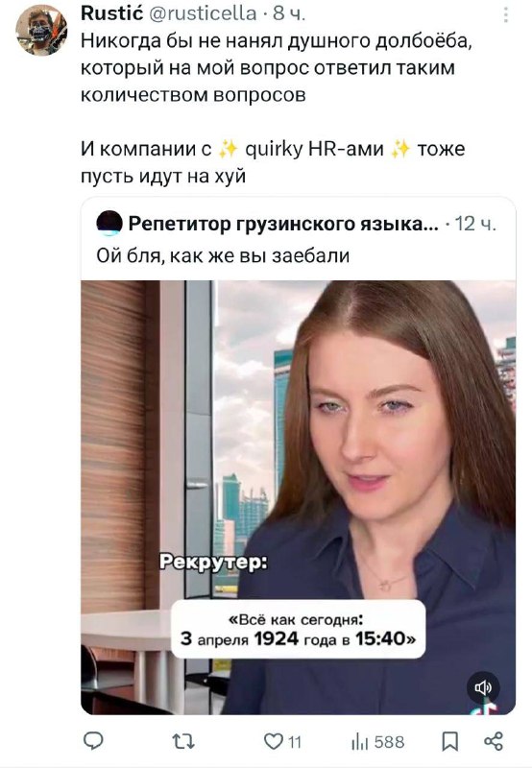Image resolution: width=532 pixels, height=768 pixels.
Task: Toggle the video sound speaker icon
Action: tap(483, 687)
